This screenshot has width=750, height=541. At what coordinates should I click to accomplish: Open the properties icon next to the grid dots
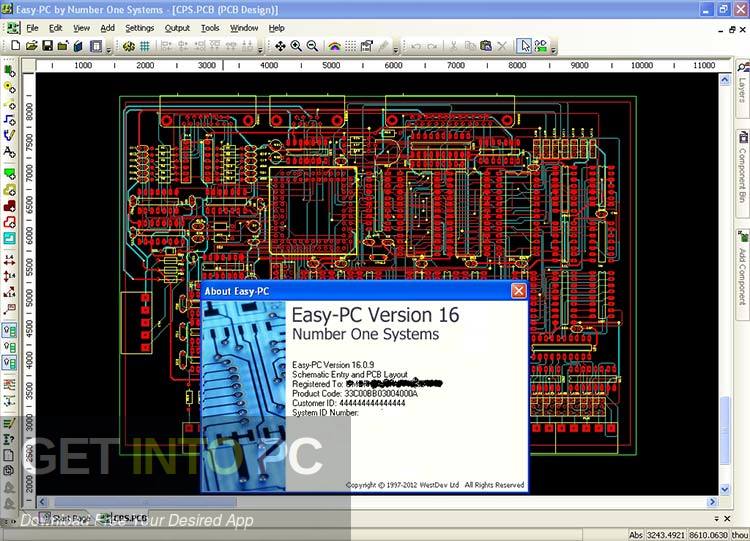pyautogui.click(x=367, y=46)
